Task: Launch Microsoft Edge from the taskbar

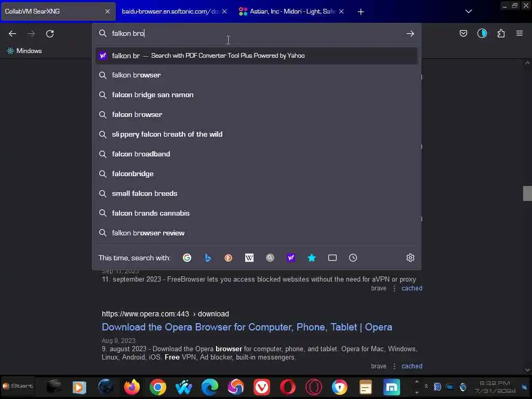Action: click(210, 387)
